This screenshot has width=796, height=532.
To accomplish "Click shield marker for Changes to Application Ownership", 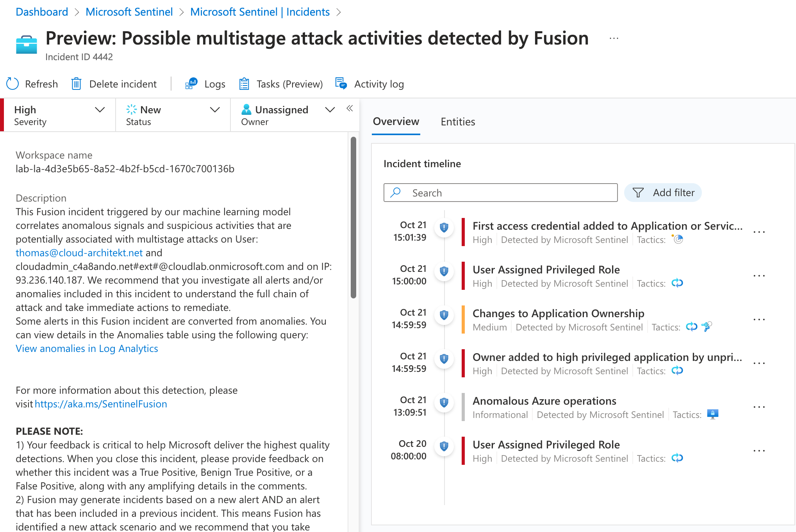I will pyautogui.click(x=444, y=315).
